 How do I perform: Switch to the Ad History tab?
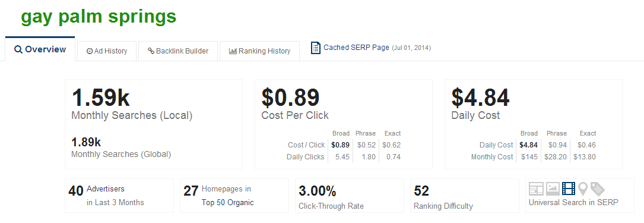107,51
